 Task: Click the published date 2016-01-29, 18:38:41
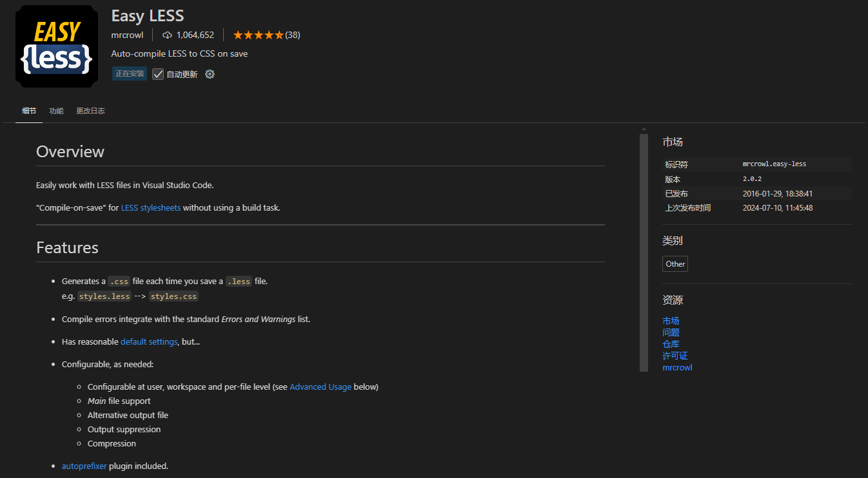[778, 193]
